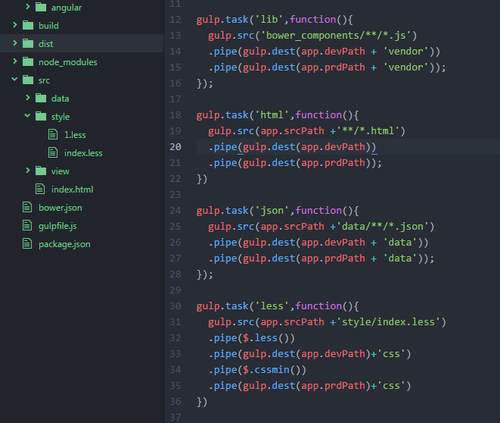Click the 'json' task name string
Viewport: 500px width, 423px height.
[x=272, y=210]
